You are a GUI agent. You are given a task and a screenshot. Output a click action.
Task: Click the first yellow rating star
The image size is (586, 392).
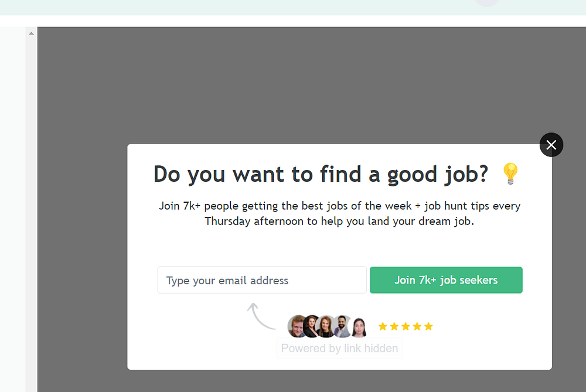pyautogui.click(x=383, y=326)
